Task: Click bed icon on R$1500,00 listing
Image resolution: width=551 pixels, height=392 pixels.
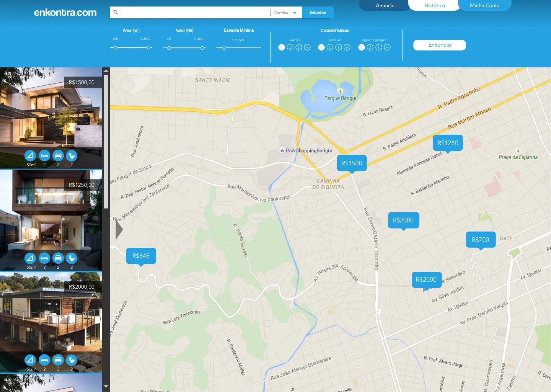Action: [x=44, y=155]
